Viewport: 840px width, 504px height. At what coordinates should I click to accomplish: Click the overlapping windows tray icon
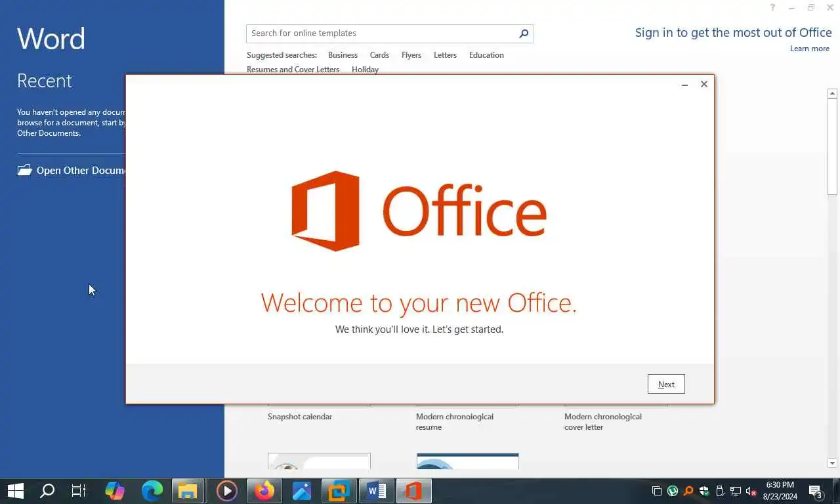tap(656, 492)
